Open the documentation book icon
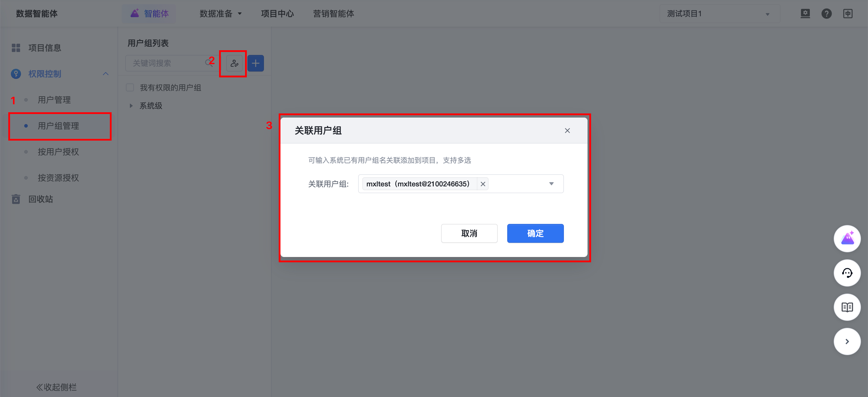Image resolution: width=868 pixels, height=397 pixels. coord(847,307)
